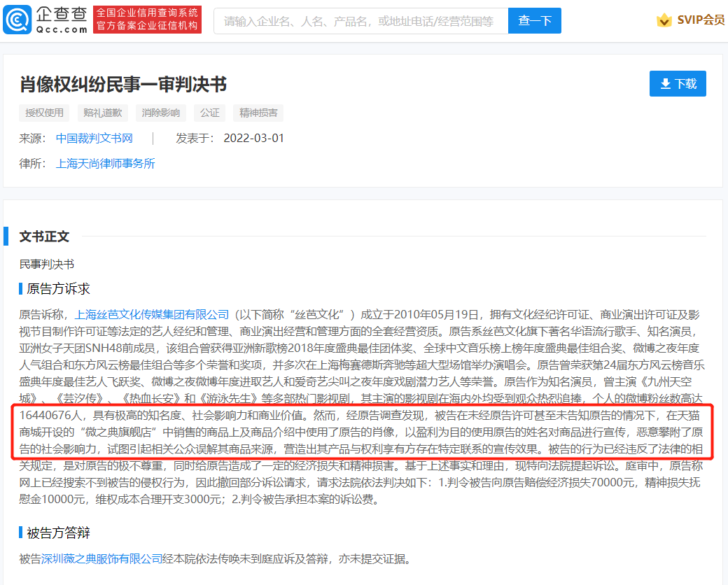Click the 下载 download button
This screenshot has width=728, height=585.
click(678, 83)
